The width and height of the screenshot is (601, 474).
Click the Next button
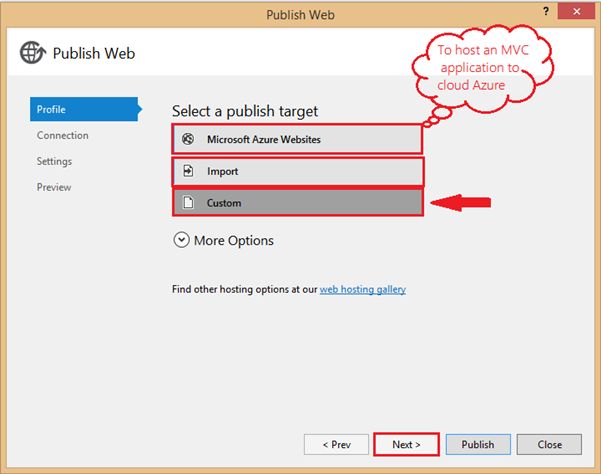406,444
